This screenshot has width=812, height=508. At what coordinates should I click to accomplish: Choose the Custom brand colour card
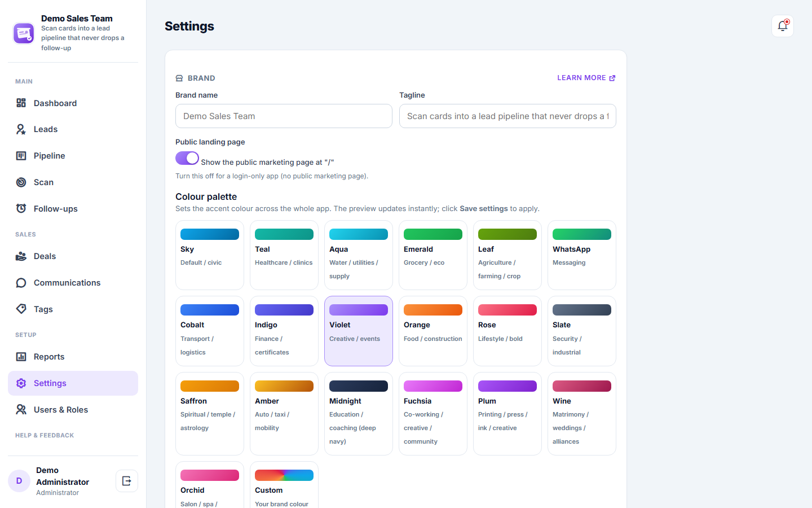coord(284,485)
